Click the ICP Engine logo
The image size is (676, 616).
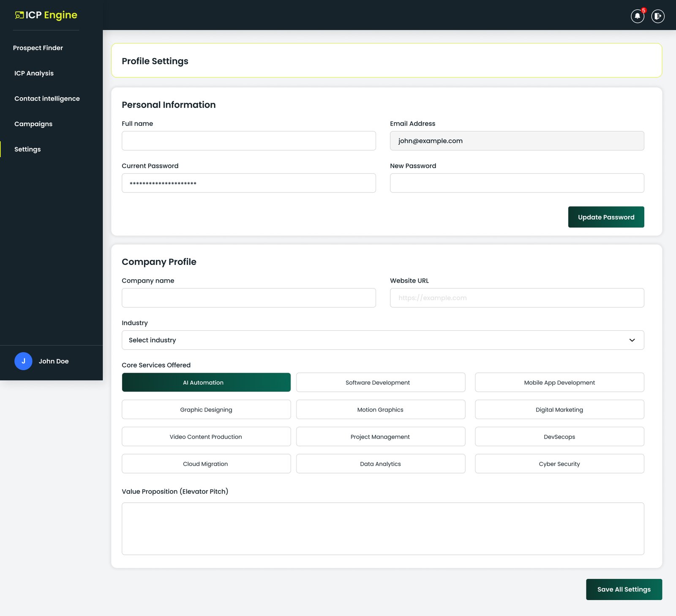(46, 15)
